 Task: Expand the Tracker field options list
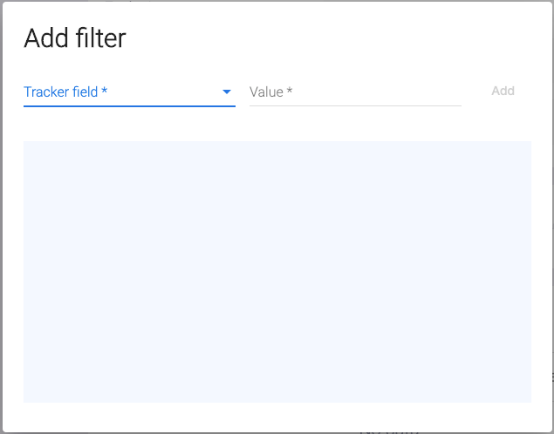point(129,92)
